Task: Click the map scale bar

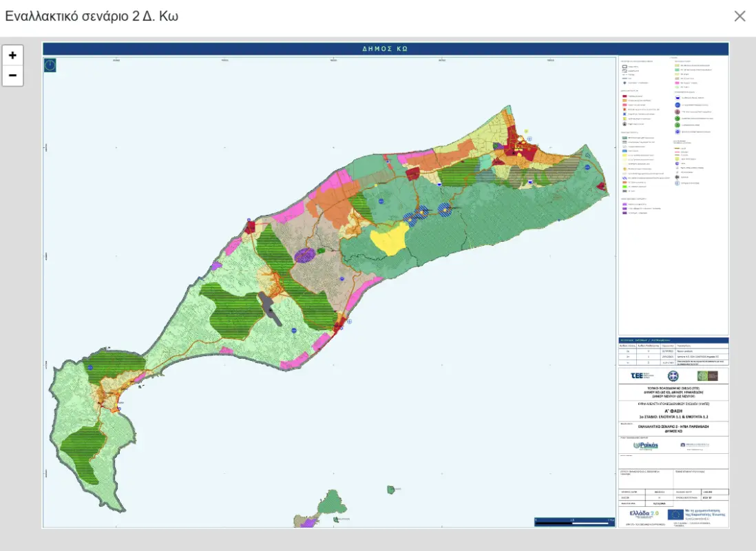Action: [x=575, y=522]
